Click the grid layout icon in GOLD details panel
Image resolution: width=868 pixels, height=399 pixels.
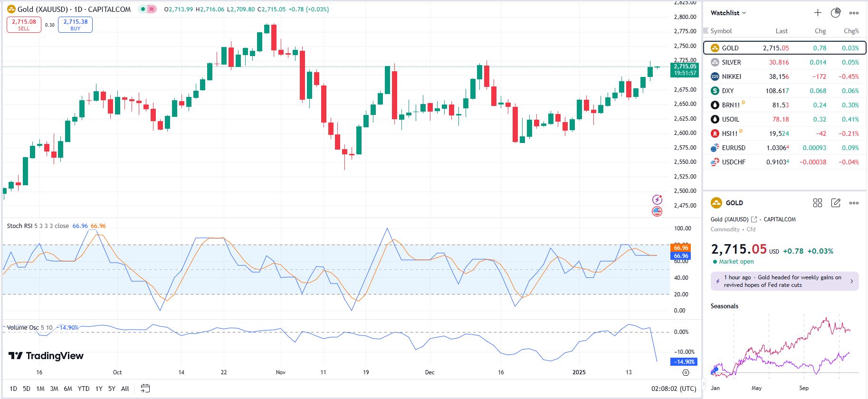point(818,203)
